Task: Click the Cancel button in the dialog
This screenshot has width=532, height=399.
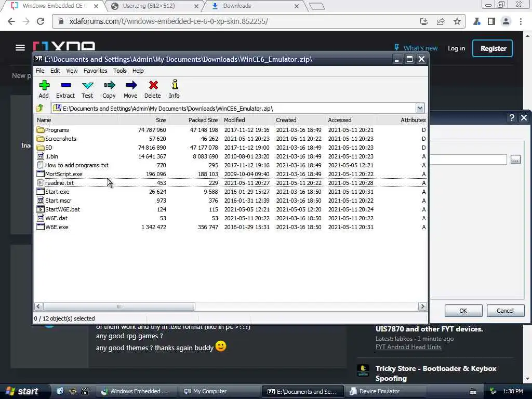Action: [x=505, y=311]
